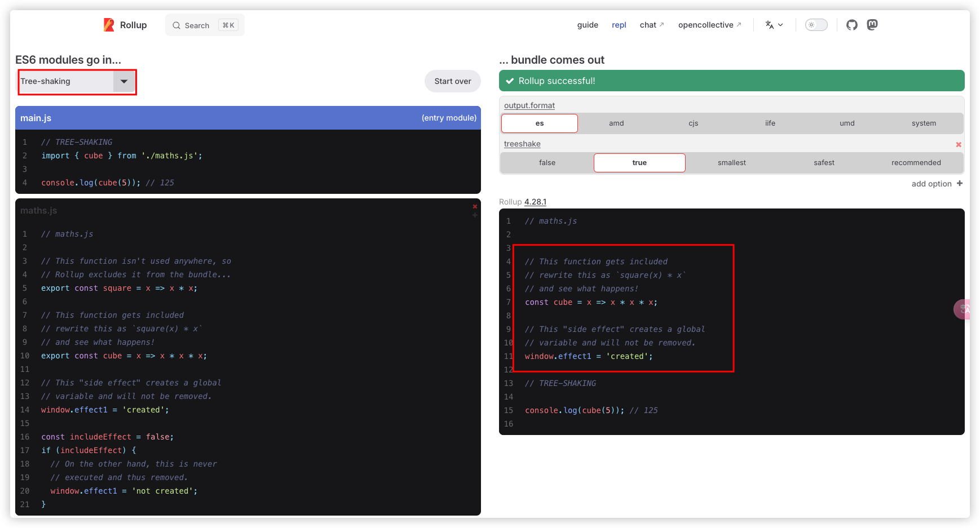
Task: Select iife output format
Action: pos(770,123)
